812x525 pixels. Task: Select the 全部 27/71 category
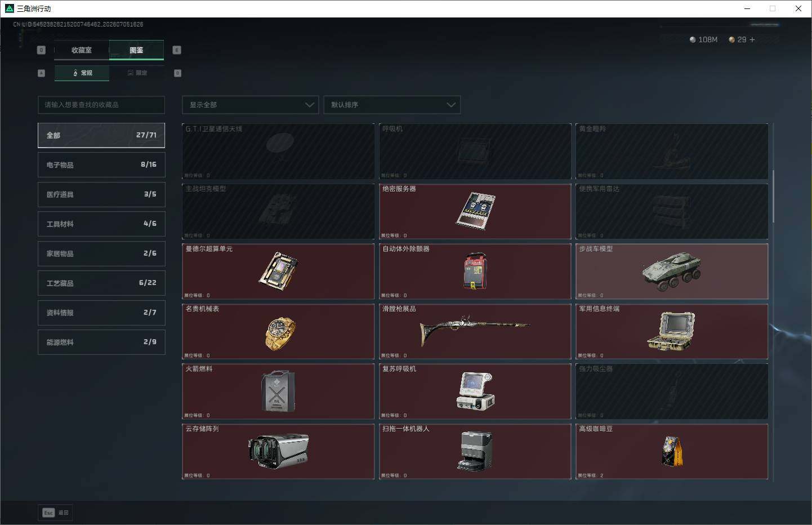click(101, 135)
